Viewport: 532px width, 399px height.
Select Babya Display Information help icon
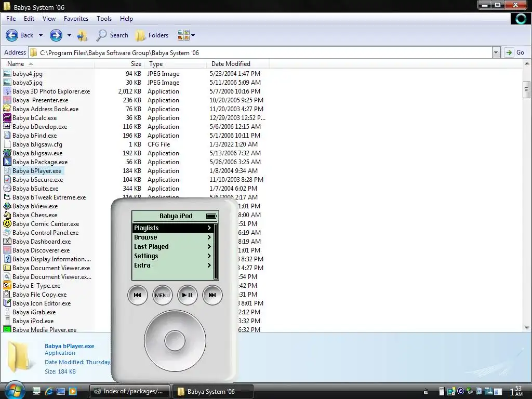pyautogui.click(x=7, y=259)
